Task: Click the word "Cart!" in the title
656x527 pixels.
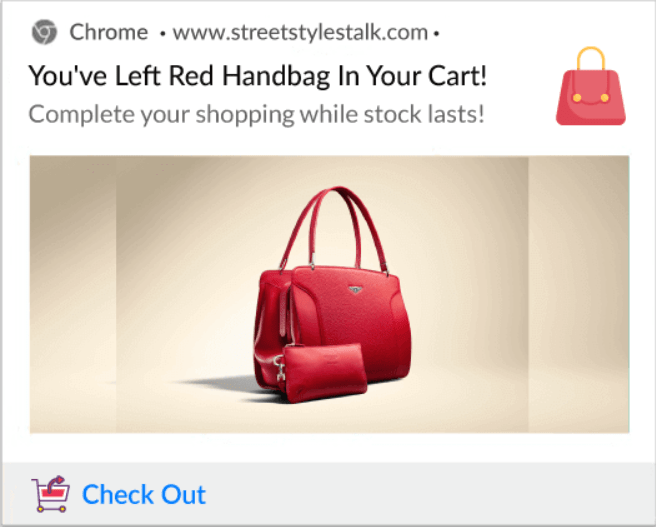Action: 457,76
